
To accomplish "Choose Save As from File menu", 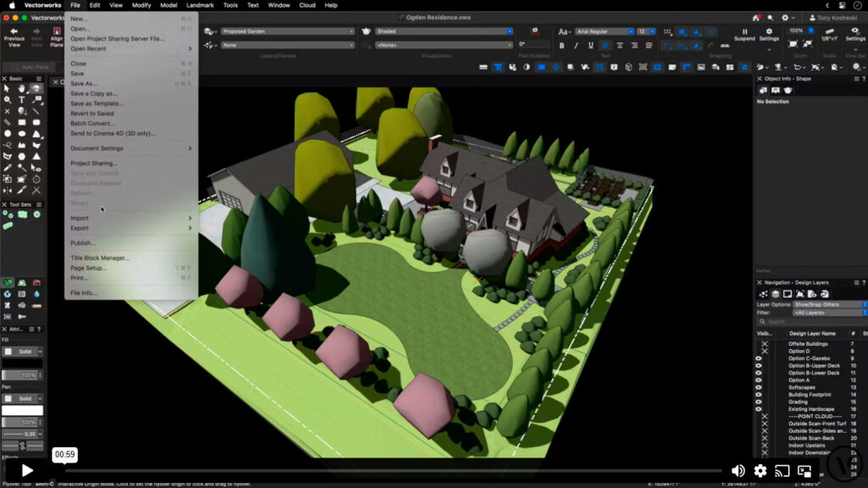I will coord(83,84).
